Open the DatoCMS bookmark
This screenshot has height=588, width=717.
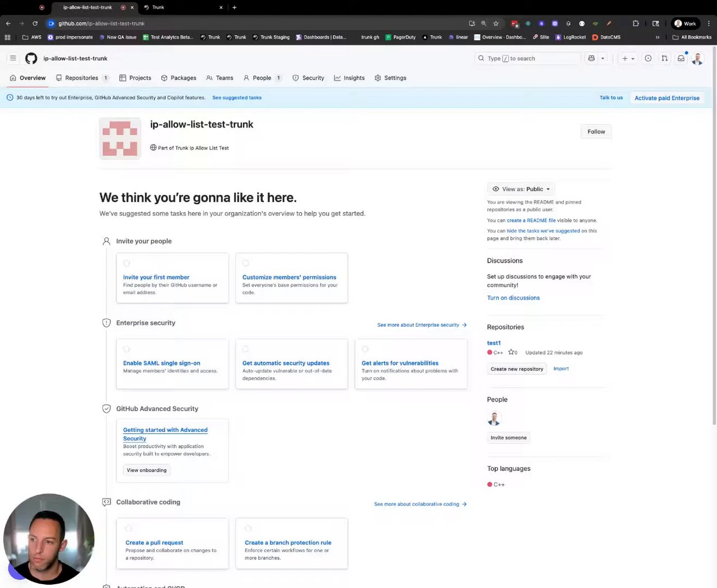pos(607,38)
